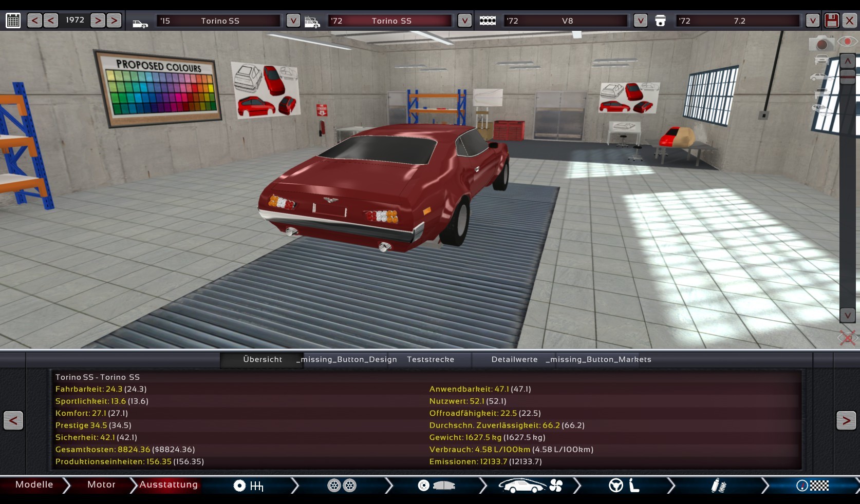
Task: Open the drivetrain gearbox step icon
Action: coord(248,486)
